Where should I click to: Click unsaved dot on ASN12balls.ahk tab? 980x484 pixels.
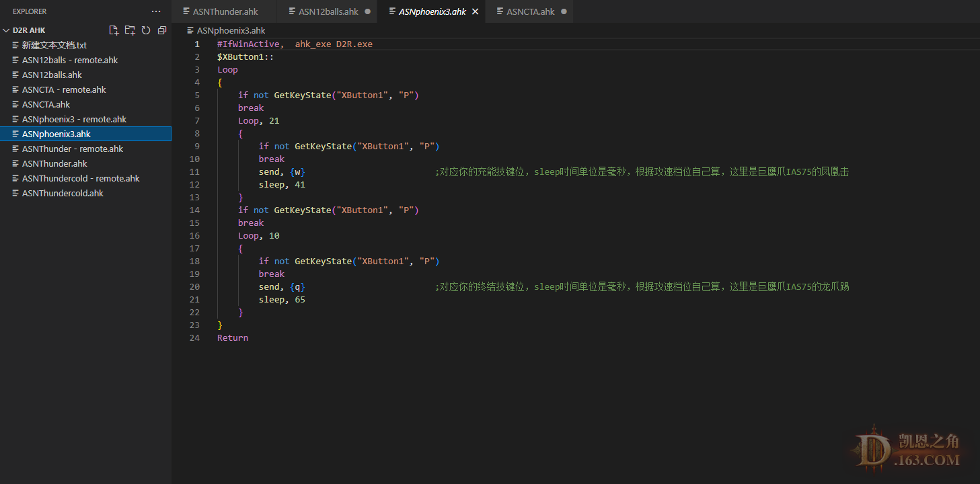coord(368,11)
